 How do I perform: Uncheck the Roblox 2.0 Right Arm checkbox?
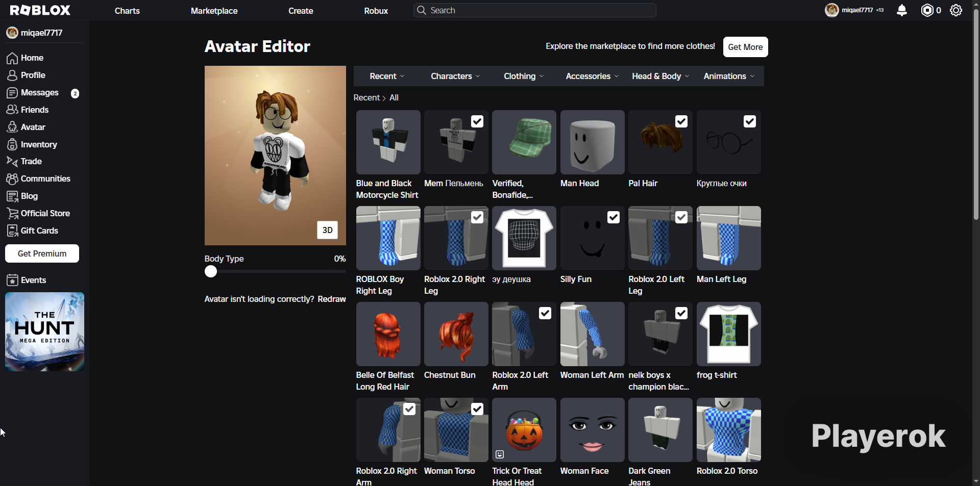(x=409, y=409)
